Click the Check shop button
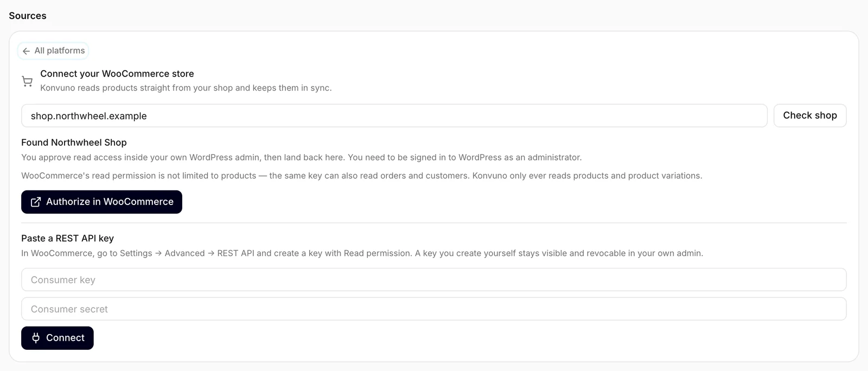868x371 pixels. tap(810, 116)
